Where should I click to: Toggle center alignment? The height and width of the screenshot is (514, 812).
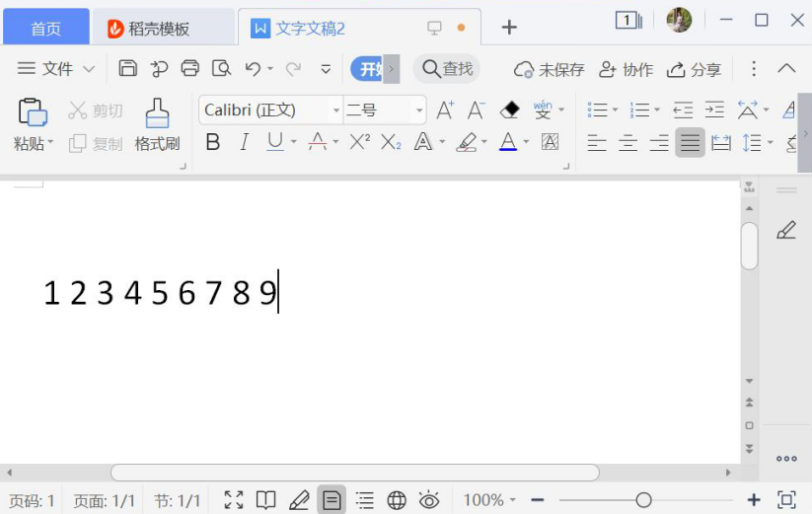[627, 142]
